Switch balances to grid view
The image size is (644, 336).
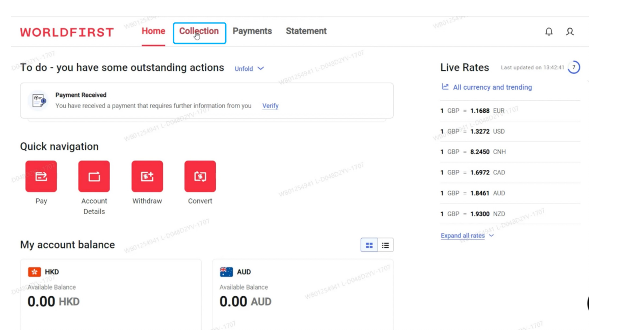coord(369,245)
